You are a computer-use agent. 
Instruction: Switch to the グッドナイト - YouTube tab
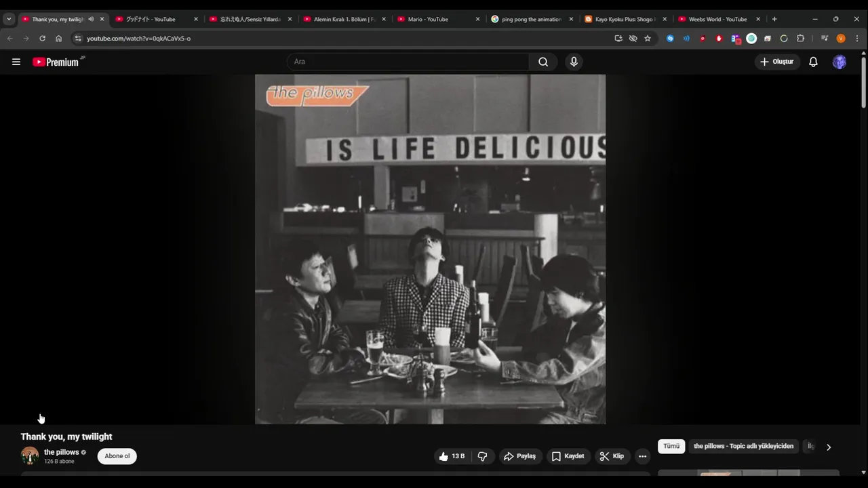pyautogui.click(x=157, y=19)
